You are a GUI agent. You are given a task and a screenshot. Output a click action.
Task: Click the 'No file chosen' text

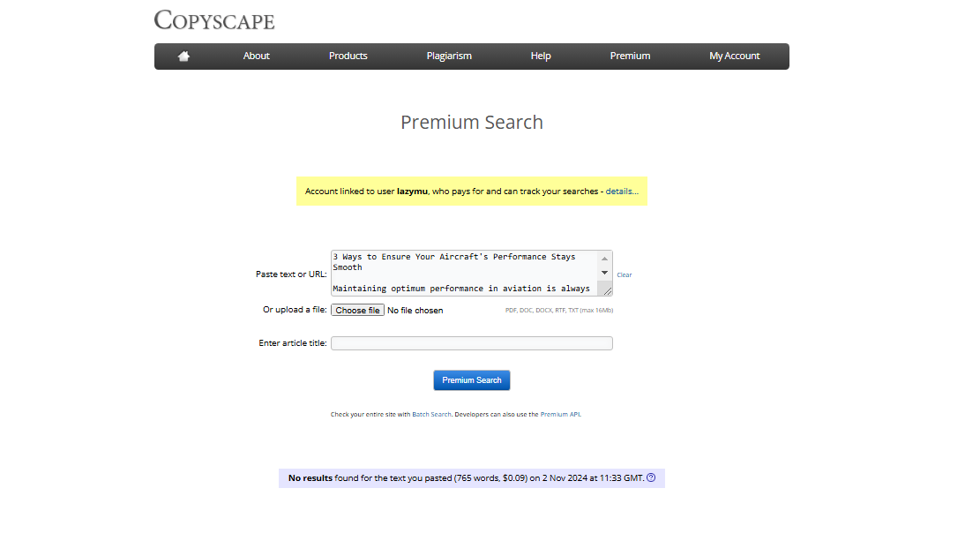click(x=415, y=310)
